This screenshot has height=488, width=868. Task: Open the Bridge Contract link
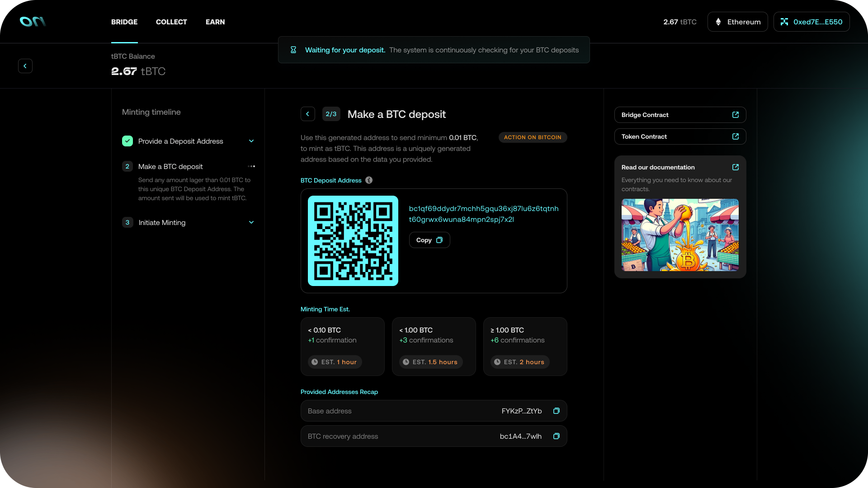[680, 115]
